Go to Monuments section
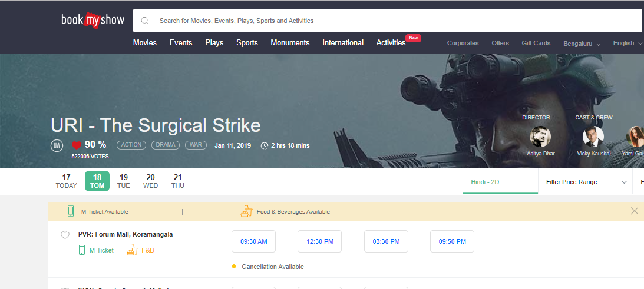This screenshot has width=644, height=289. [x=290, y=43]
